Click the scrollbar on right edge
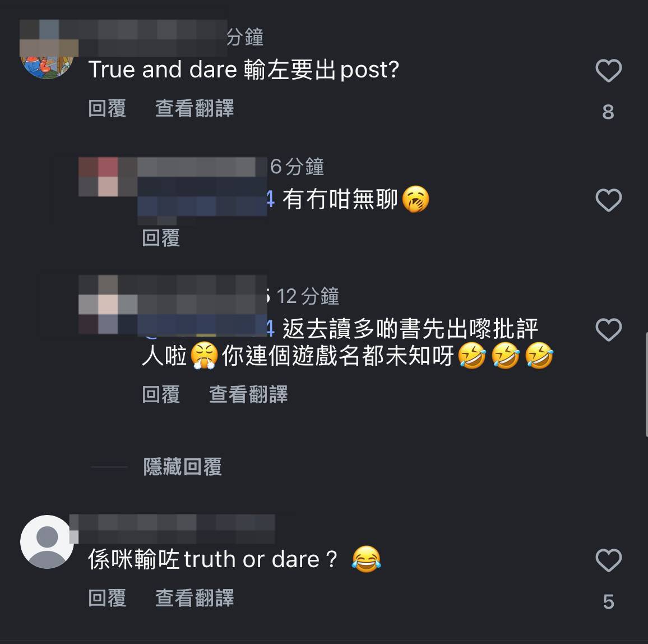Screen dimensions: 648x644 [646, 384]
